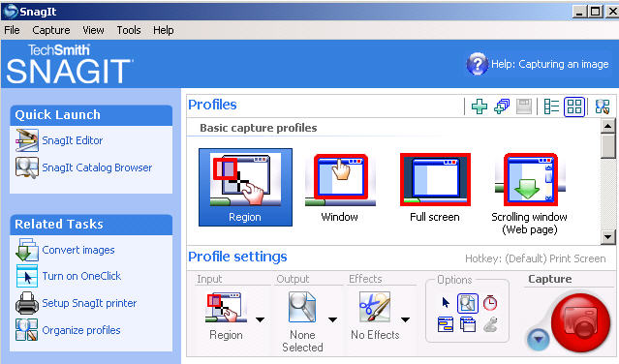Click the big red Capture button
This screenshot has width=619, height=364.
coord(580,322)
